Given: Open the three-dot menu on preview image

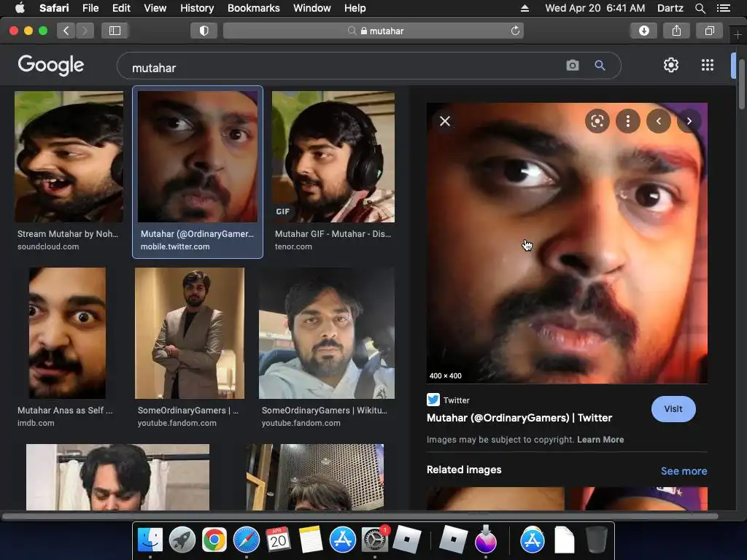Looking at the screenshot, I should [628, 121].
